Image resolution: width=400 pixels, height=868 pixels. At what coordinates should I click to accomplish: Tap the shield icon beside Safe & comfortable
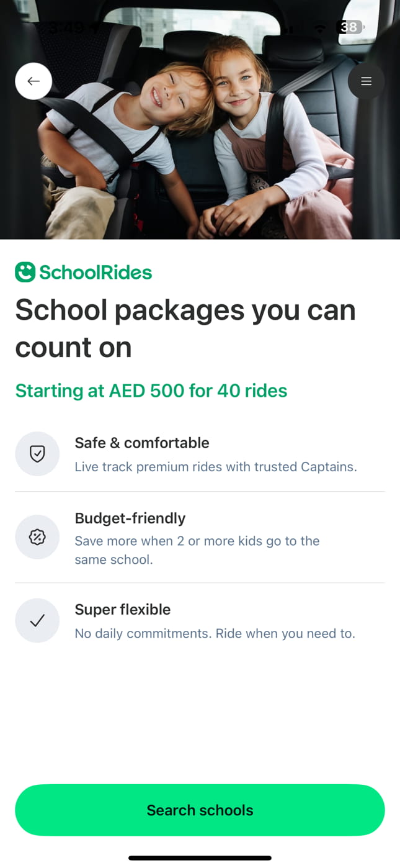pos(37,454)
